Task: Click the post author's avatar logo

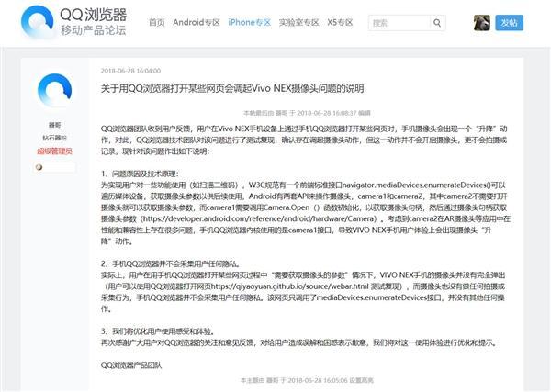Action: click(55, 90)
